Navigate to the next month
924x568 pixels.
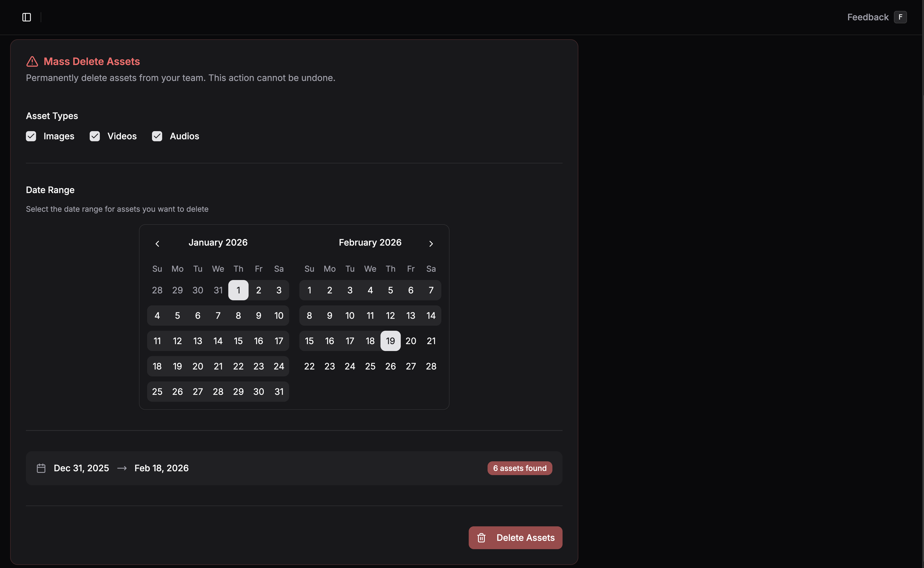tap(431, 243)
